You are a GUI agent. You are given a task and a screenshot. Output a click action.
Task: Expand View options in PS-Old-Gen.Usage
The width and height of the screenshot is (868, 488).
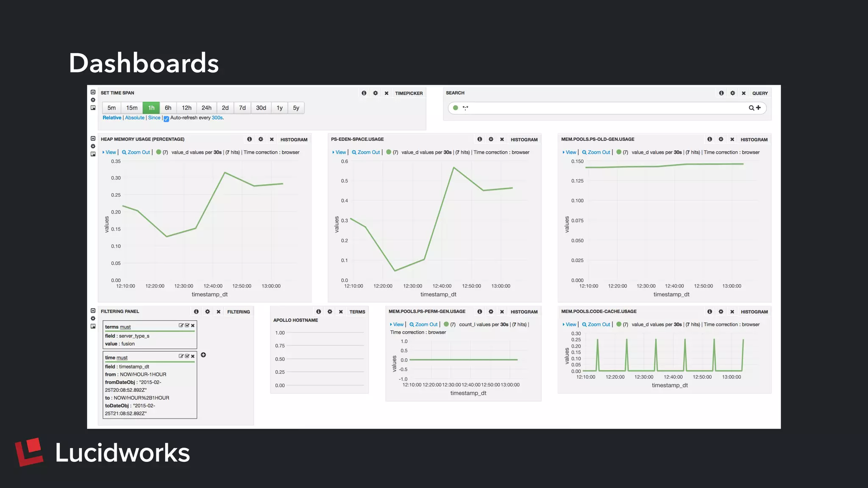(x=570, y=152)
